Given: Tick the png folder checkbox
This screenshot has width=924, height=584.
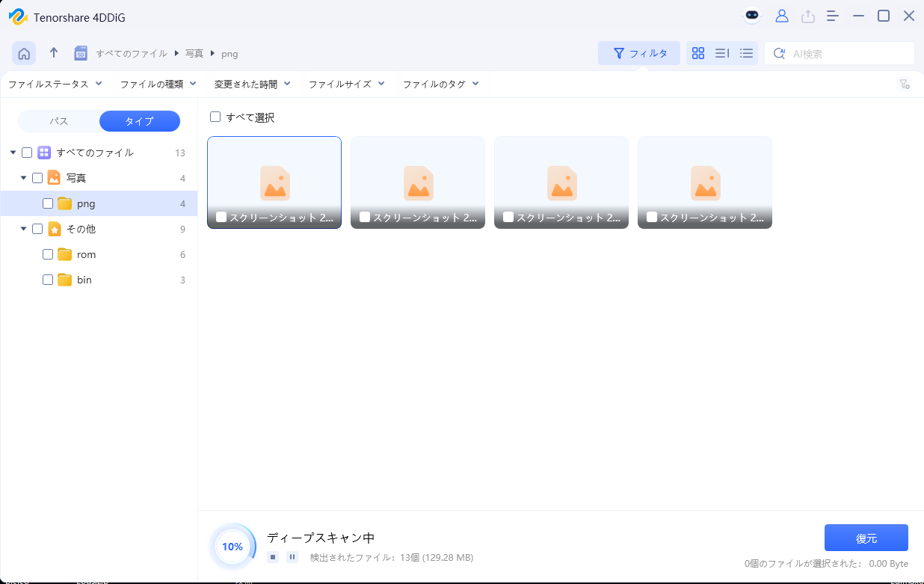Looking at the screenshot, I should 48,203.
